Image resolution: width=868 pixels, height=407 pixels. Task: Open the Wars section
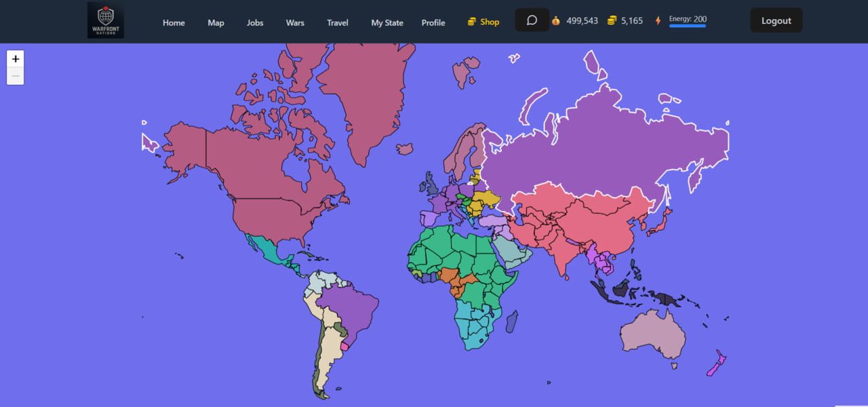[294, 22]
